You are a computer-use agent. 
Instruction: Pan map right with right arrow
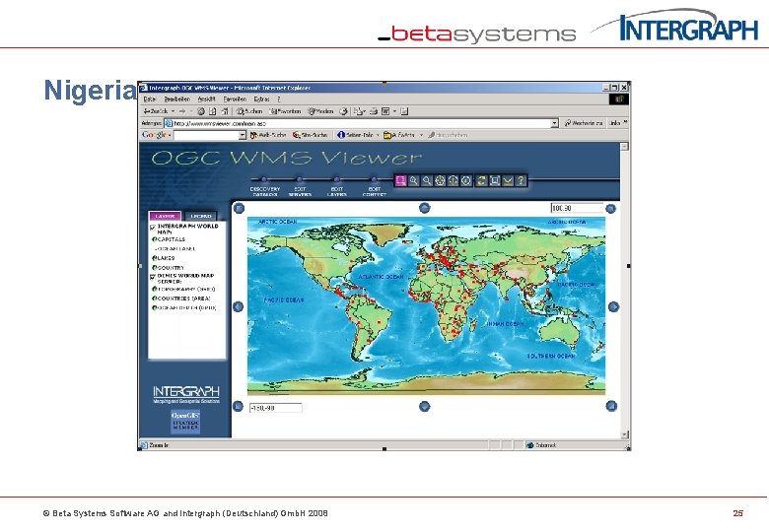pos(613,306)
